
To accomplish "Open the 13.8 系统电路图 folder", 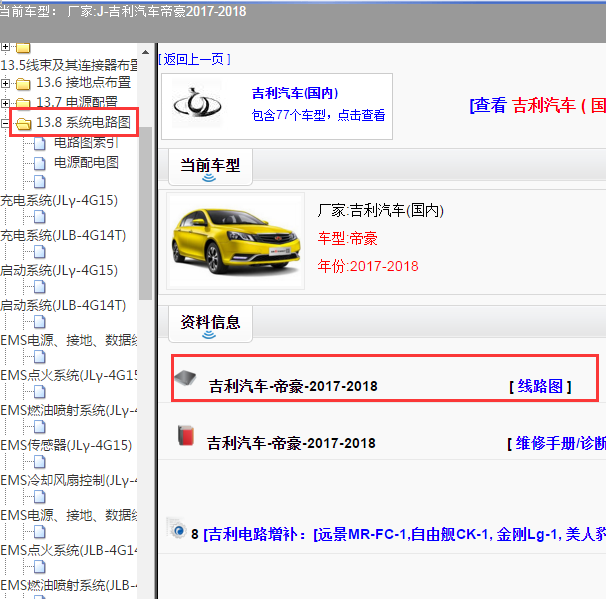I will point(83,123).
